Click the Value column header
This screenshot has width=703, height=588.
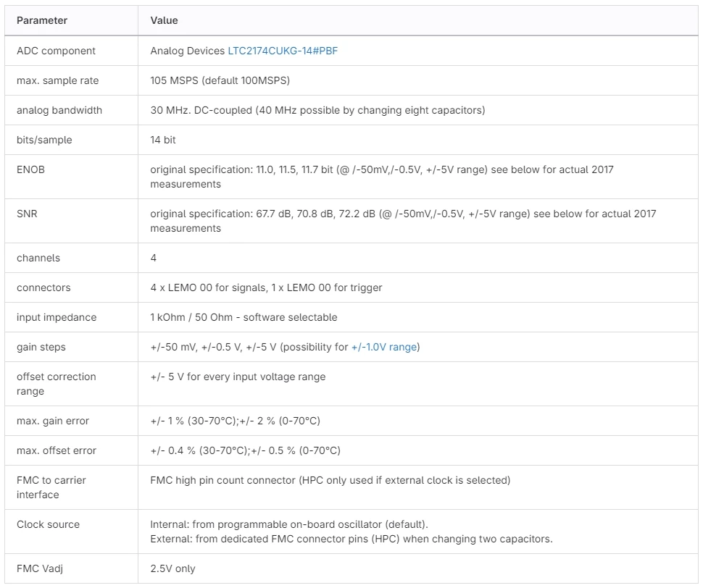pos(164,20)
